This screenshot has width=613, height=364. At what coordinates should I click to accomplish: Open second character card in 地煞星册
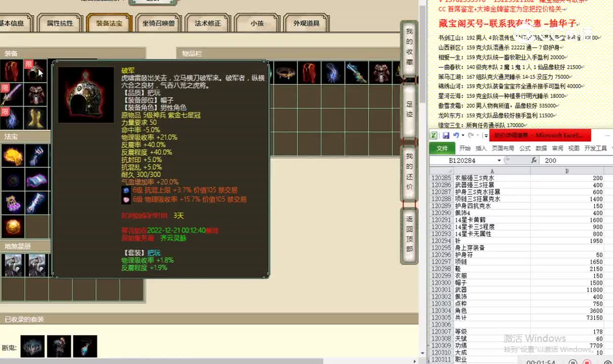[37, 265]
